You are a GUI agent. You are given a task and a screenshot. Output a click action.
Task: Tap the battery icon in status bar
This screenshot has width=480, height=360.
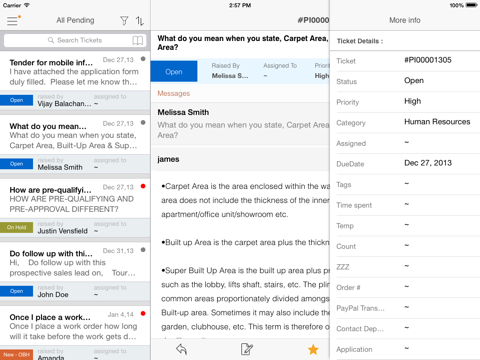click(x=472, y=5)
